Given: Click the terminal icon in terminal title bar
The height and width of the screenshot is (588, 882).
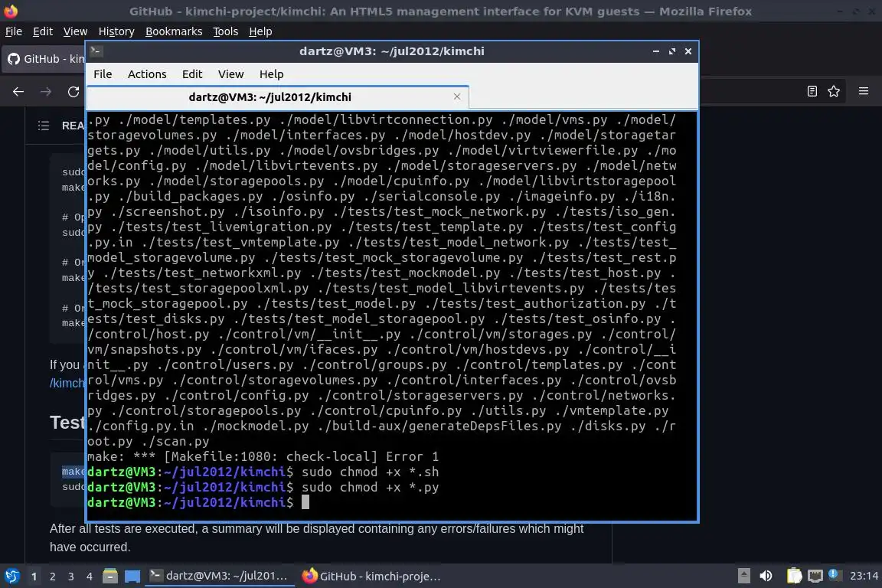Looking at the screenshot, I should pos(96,51).
